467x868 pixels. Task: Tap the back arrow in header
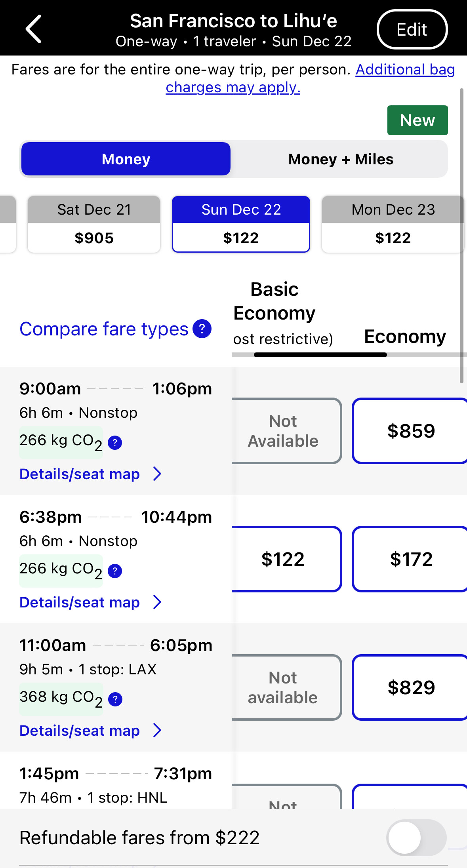34,29
